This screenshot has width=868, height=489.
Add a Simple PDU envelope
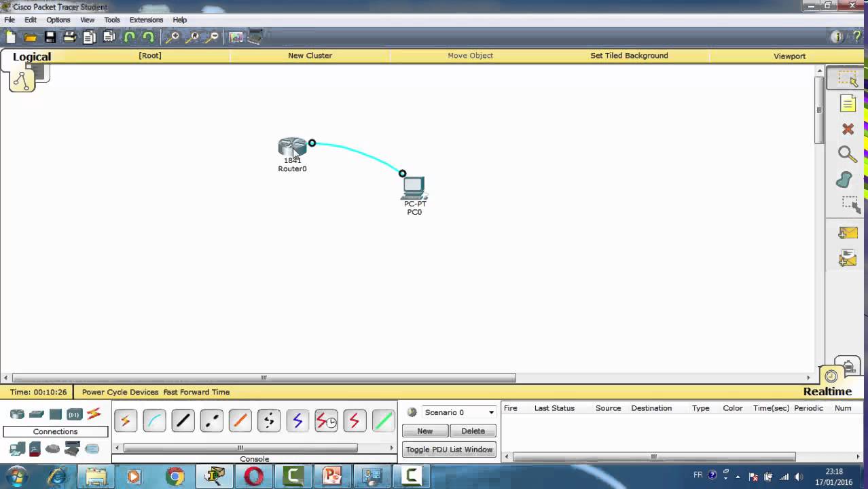[848, 233]
